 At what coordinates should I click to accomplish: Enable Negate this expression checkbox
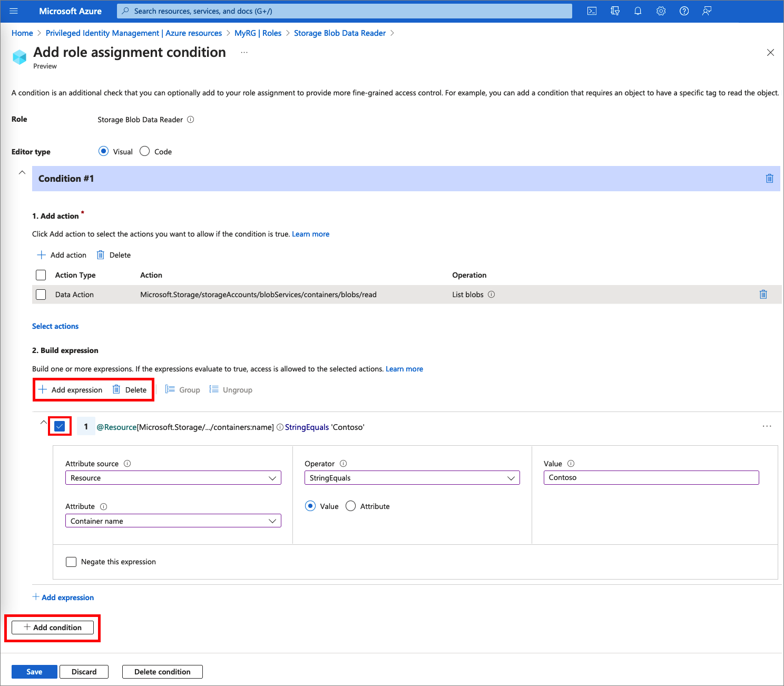[x=71, y=562]
